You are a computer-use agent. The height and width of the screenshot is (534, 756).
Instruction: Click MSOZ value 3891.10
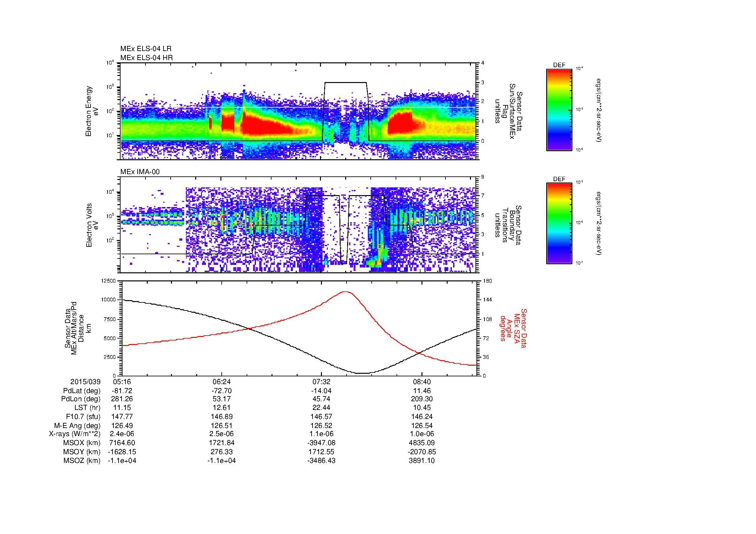tap(422, 461)
